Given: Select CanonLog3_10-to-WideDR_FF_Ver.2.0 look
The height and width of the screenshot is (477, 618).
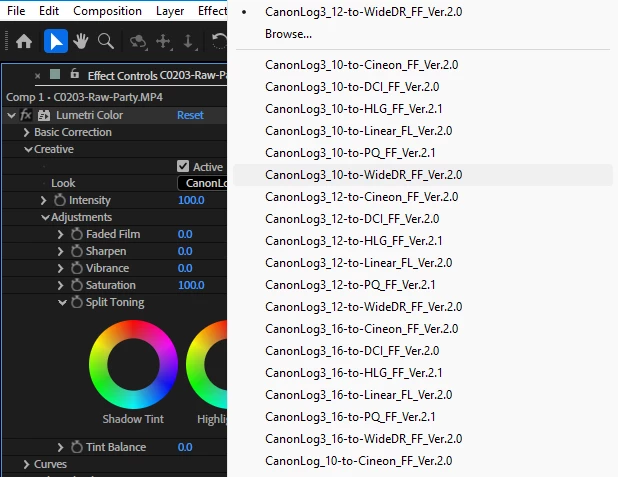Looking at the screenshot, I should pyautogui.click(x=423, y=175).
